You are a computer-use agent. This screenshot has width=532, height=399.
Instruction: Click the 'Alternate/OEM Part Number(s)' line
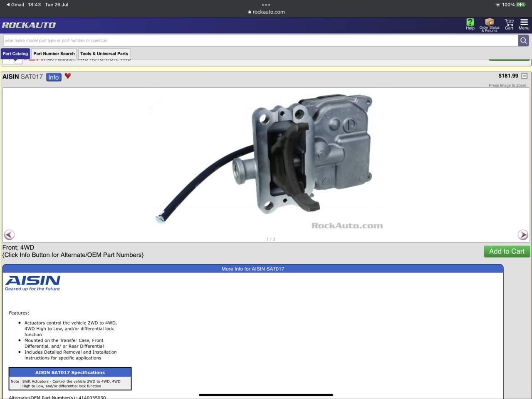pos(57,397)
